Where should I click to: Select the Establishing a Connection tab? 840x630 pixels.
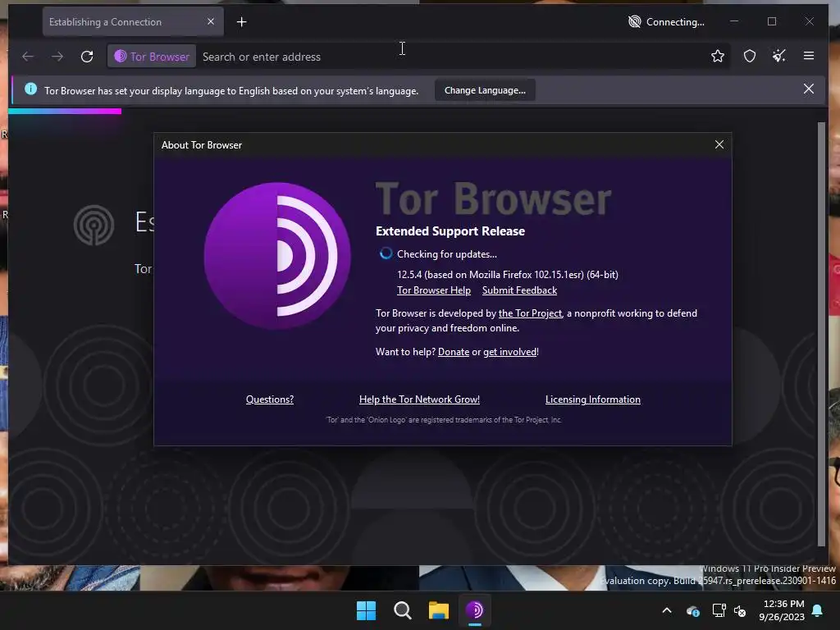[x=133, y=22]
